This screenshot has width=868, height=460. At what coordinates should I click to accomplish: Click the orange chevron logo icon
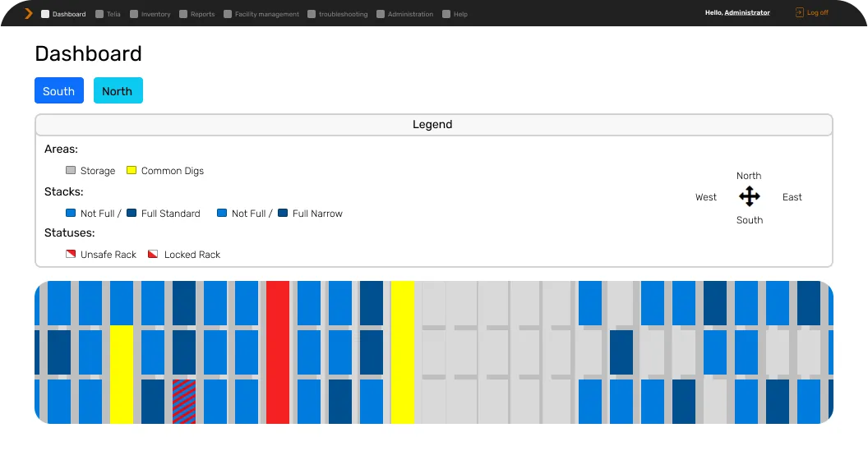pyautogui.click(x=29, y=13)
